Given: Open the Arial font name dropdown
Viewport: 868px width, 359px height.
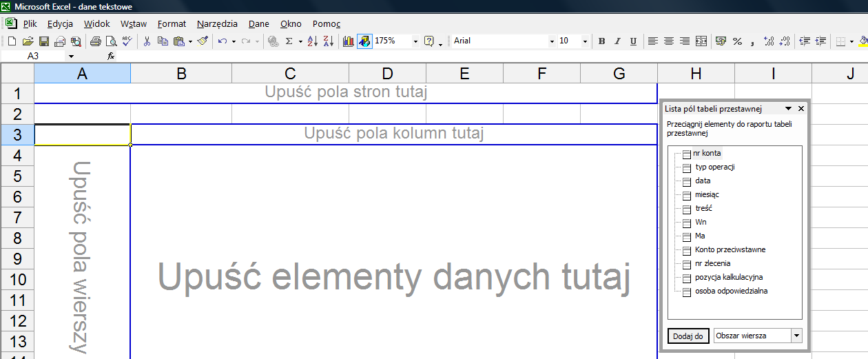Looking at the screenshot, I should [552, 41].
